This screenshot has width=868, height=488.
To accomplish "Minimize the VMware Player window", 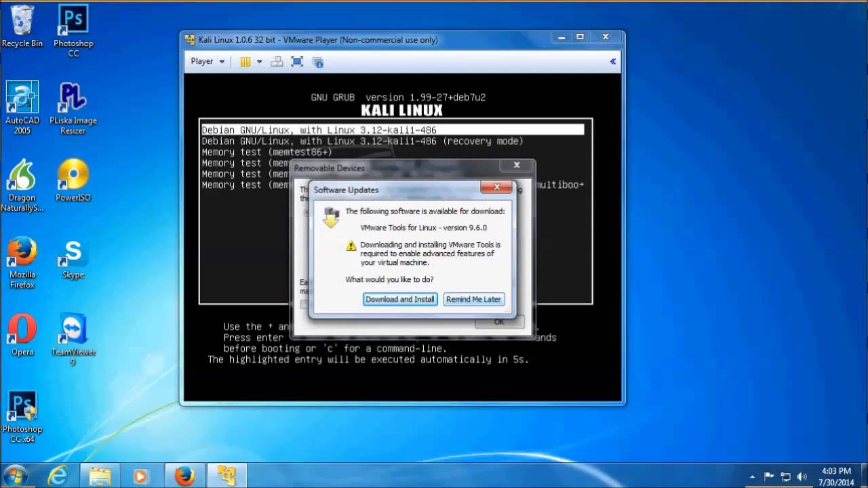I will click(560, 37).
